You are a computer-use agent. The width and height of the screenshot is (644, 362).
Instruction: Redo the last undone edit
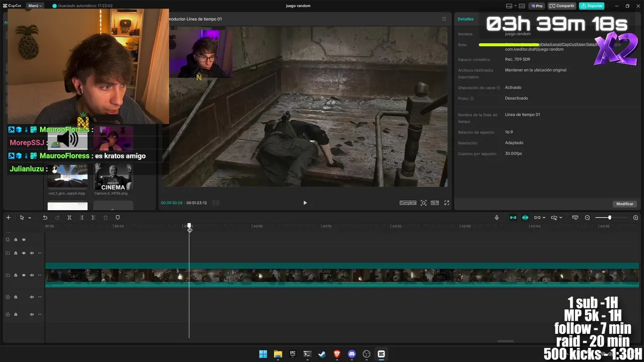57,218
